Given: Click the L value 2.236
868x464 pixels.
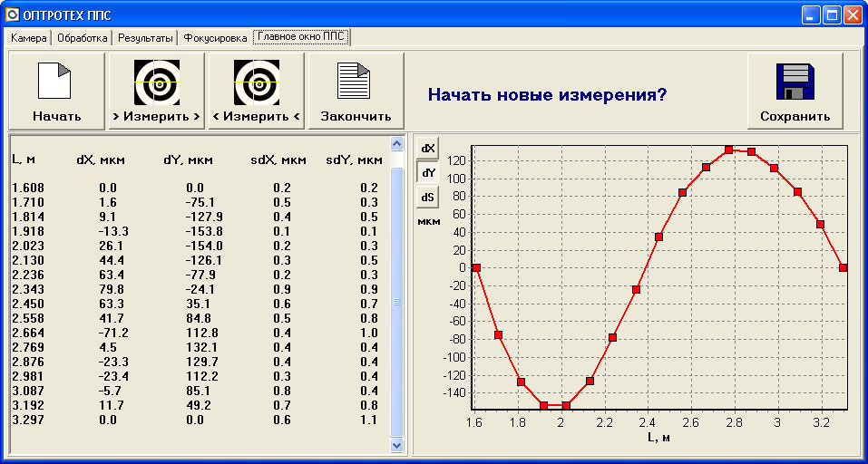Looking at the screenshot, I should (28, 275).
